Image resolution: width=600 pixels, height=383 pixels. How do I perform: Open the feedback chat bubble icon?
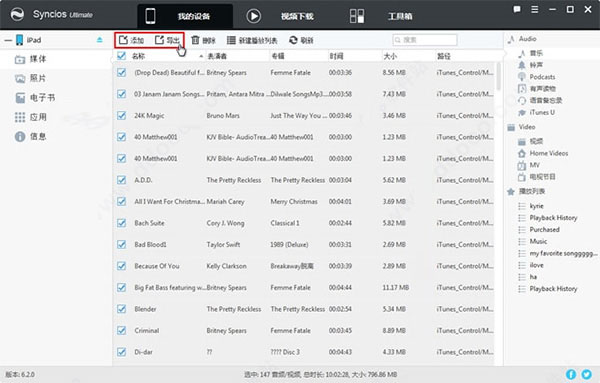[517, 9]
